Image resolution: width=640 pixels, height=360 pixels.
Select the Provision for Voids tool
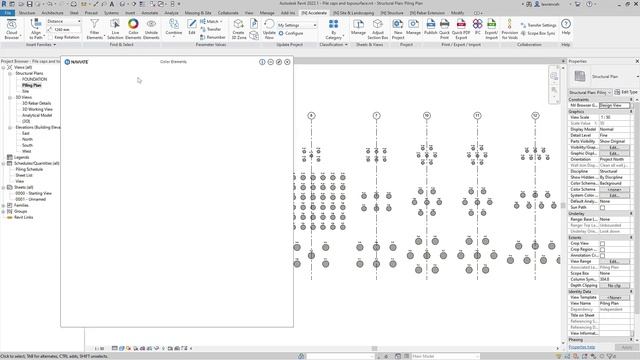509,29
